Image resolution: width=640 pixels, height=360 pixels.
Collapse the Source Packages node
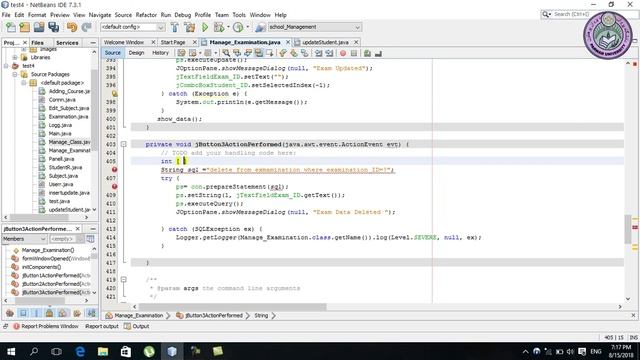(15, 74)
